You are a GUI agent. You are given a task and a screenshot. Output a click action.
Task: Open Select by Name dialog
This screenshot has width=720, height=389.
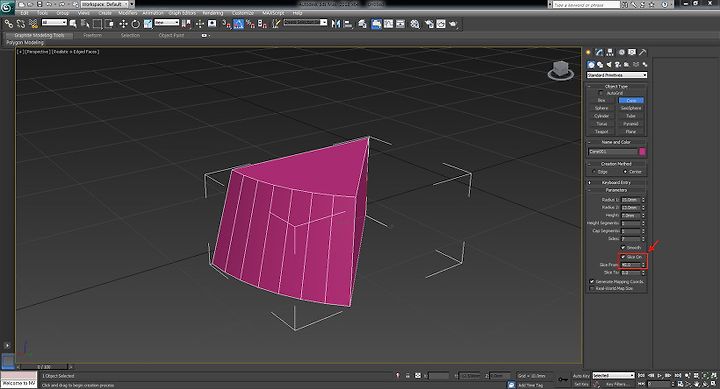[x=85, y=24]
